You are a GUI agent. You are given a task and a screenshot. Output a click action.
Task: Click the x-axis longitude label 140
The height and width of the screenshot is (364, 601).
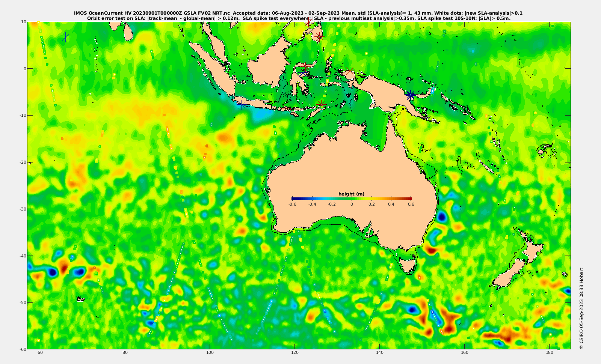pos(380,352)
